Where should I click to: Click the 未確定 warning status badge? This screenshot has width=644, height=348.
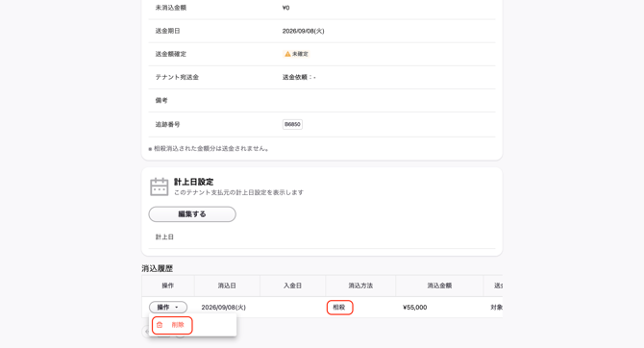click(296, 54)
